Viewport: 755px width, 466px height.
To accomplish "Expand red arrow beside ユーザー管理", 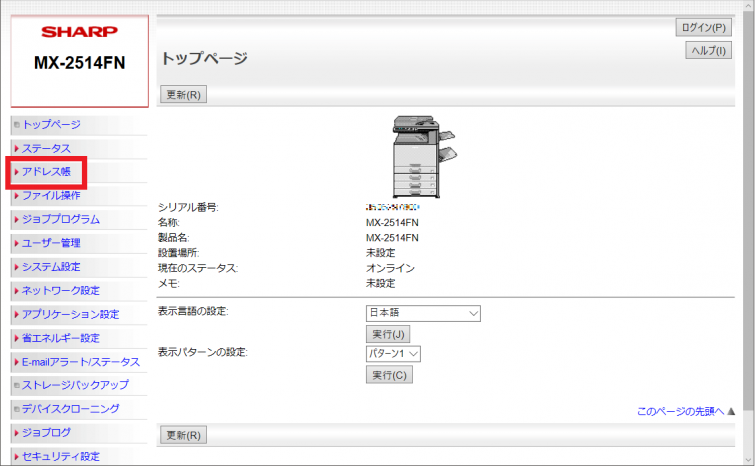I will point(16,243).
